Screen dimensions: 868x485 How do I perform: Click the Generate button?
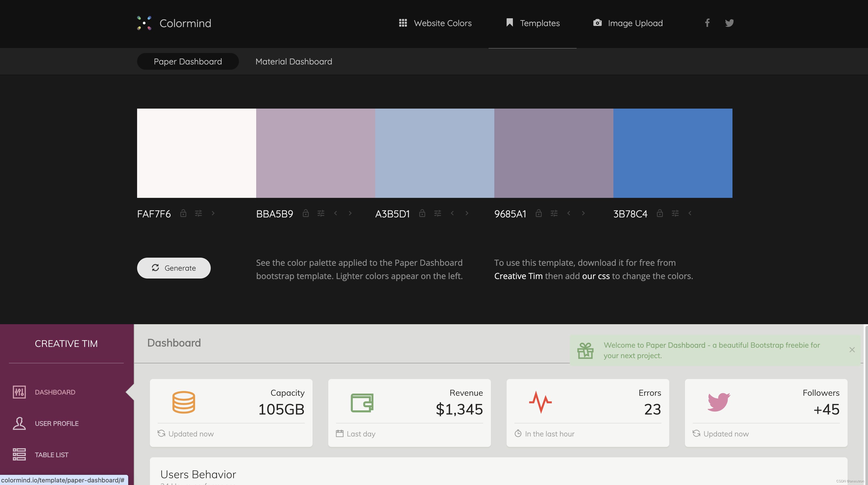point(174,268)
